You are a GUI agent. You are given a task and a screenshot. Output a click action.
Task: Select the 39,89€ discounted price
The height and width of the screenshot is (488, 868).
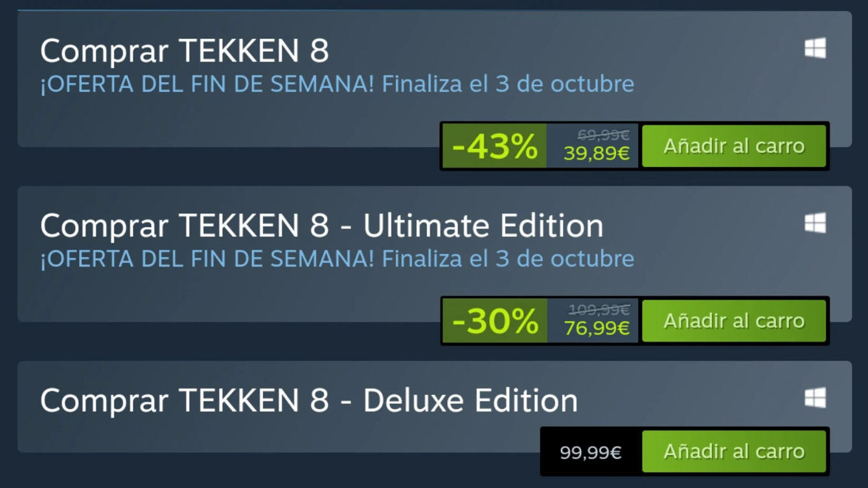596,153
